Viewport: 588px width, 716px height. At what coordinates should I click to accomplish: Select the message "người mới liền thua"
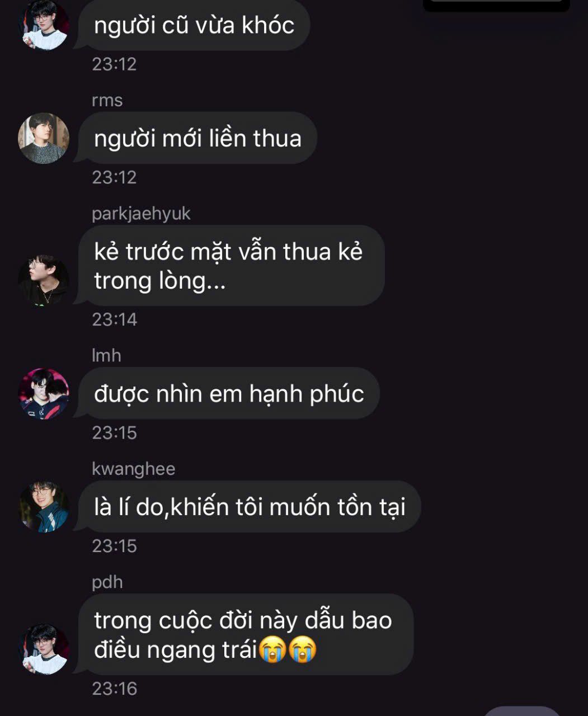[197, 138]
